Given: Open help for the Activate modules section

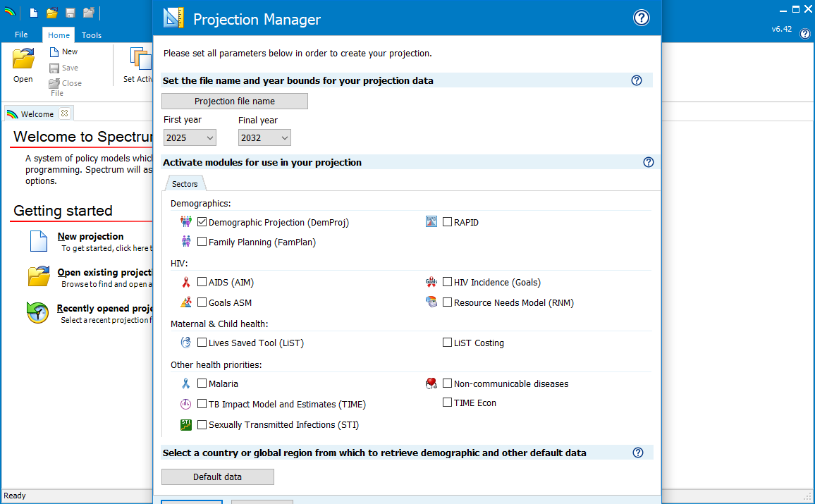Looking at the screenshot, I should (649, 162).
